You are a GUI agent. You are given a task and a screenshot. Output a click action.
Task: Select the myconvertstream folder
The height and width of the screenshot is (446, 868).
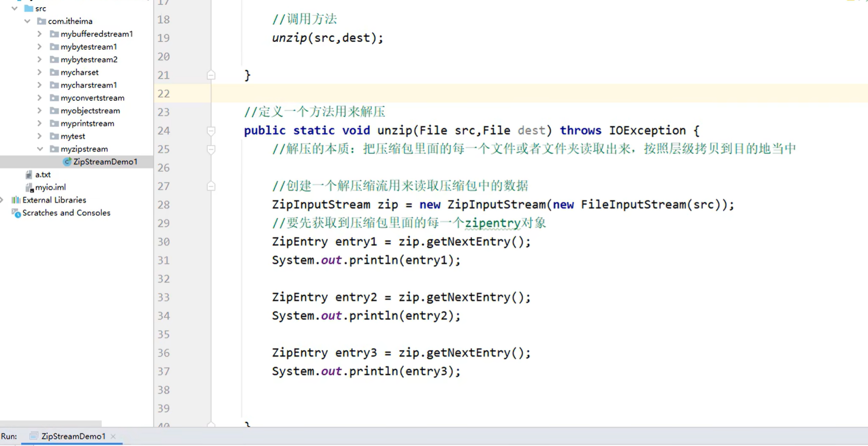click(92, 98)
